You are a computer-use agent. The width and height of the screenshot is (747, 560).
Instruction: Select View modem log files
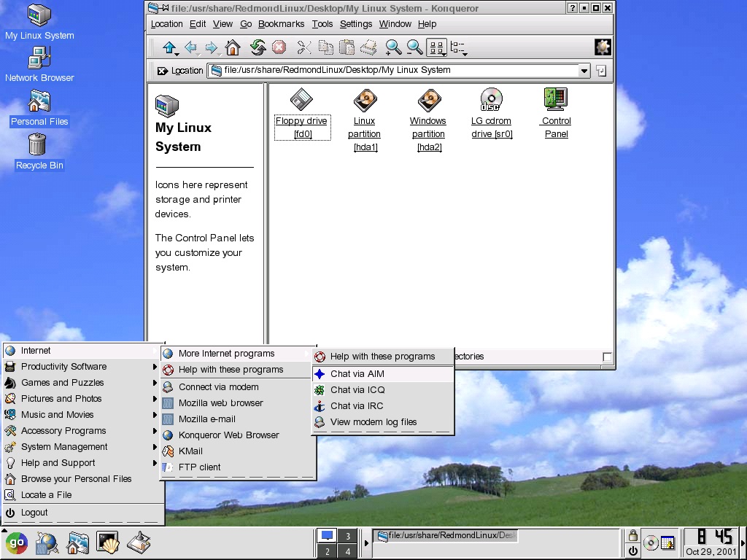coord(382,422)
